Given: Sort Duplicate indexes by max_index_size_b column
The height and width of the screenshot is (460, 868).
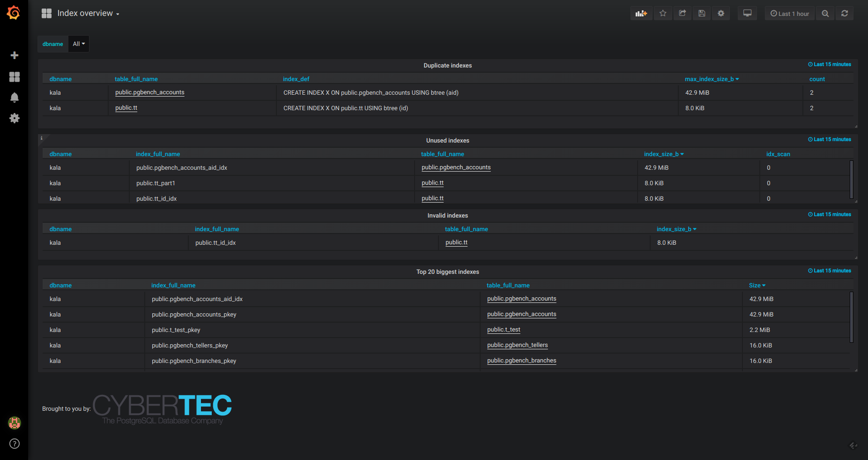Looking at the screenshot, I should (x=709, y=79).
